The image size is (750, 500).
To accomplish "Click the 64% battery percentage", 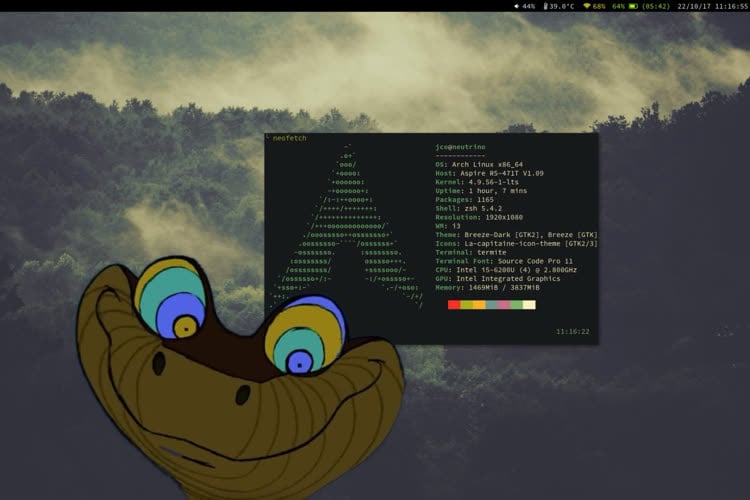I will pyautogui.click(x=618, y=7).
